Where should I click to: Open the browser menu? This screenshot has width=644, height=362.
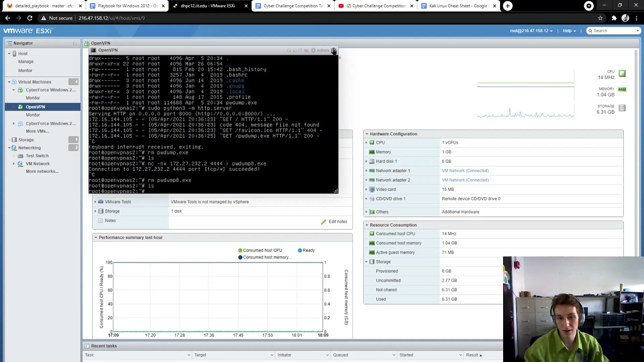click(636, 18)
